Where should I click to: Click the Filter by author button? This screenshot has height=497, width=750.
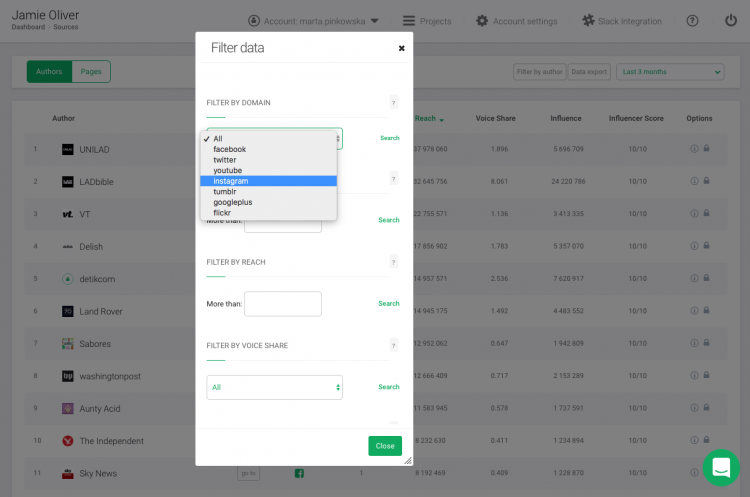[x=540, y=72]
